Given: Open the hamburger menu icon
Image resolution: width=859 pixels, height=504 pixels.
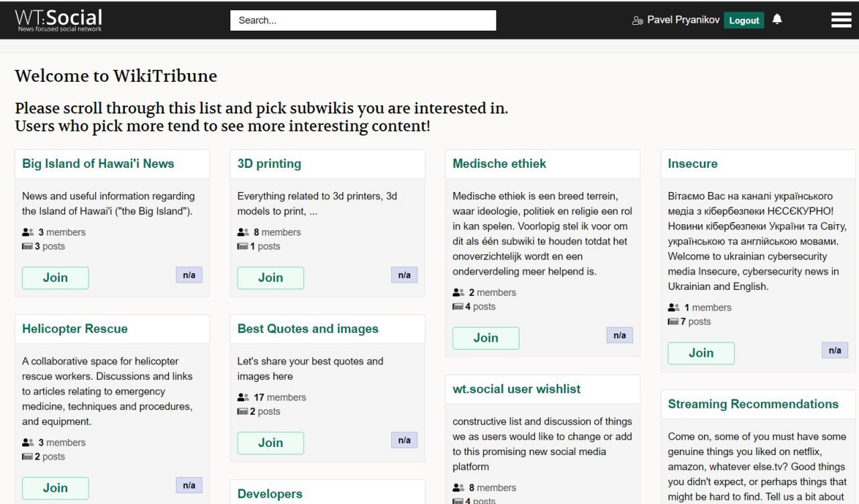Looking at the screenshot, I should click(841, 20).
